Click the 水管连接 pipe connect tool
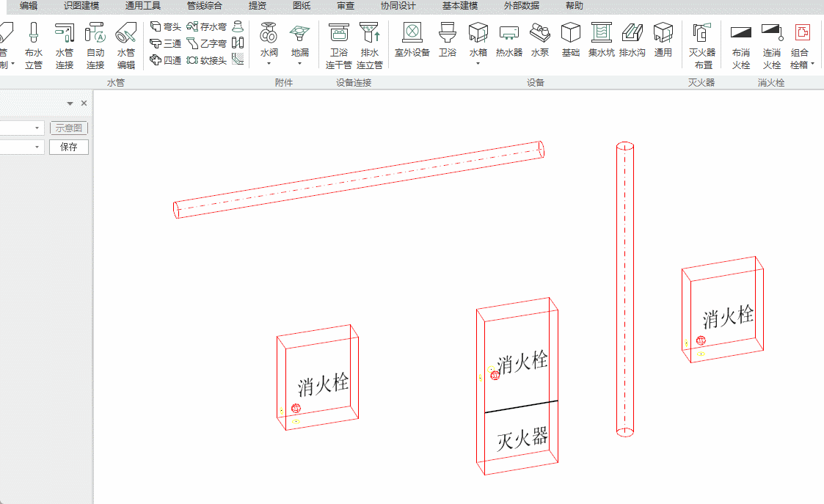This screenshot has width=824, height=504. point(64,45)
